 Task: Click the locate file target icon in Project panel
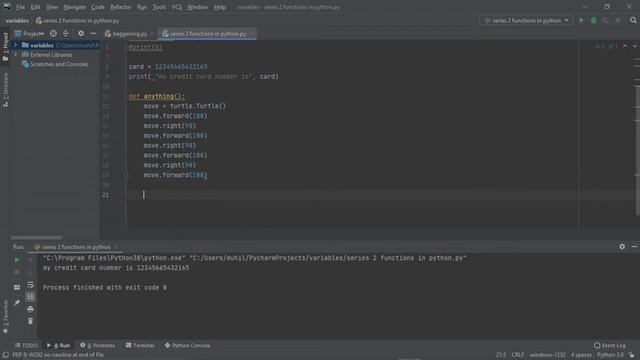coord(53,33)
